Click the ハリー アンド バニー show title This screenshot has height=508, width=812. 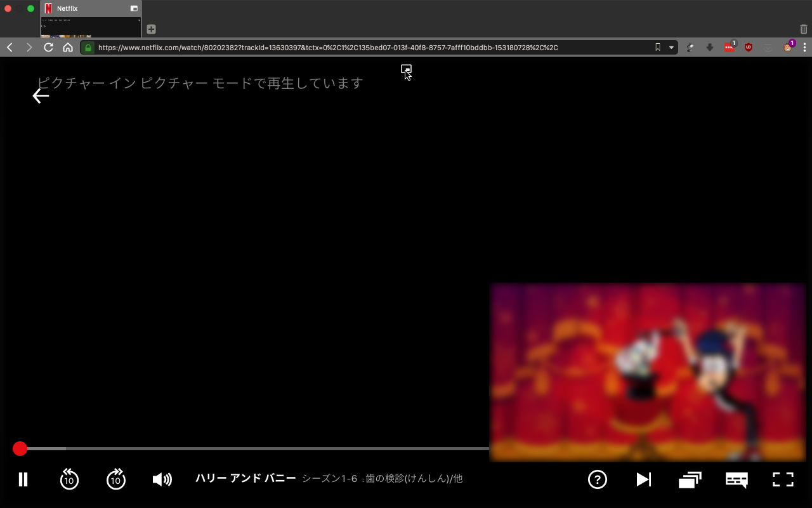coord(246,478)
